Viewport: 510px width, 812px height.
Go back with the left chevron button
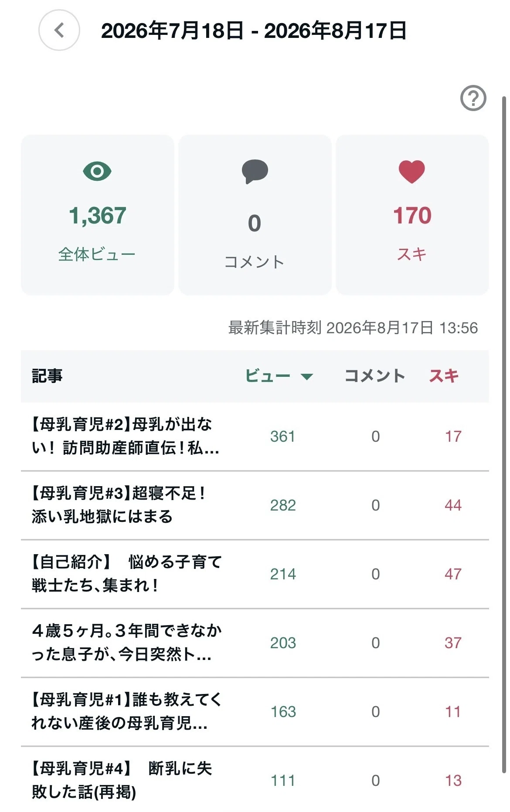pyautogui.click(x=59, y=30)
